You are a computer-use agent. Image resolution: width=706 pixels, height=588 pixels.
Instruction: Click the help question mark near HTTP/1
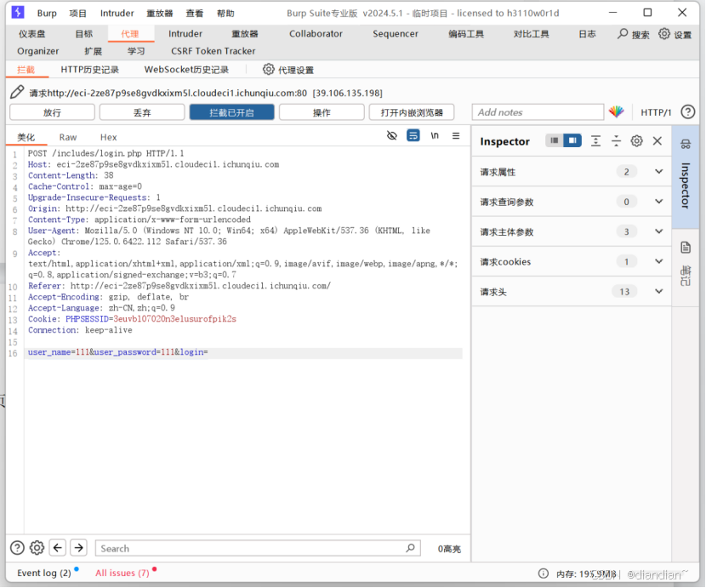pyautogui.click(x=687, y=111)
